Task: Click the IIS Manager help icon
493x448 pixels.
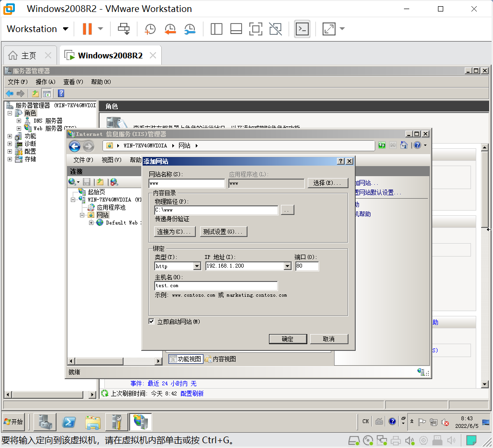Action: pos(417,145)
